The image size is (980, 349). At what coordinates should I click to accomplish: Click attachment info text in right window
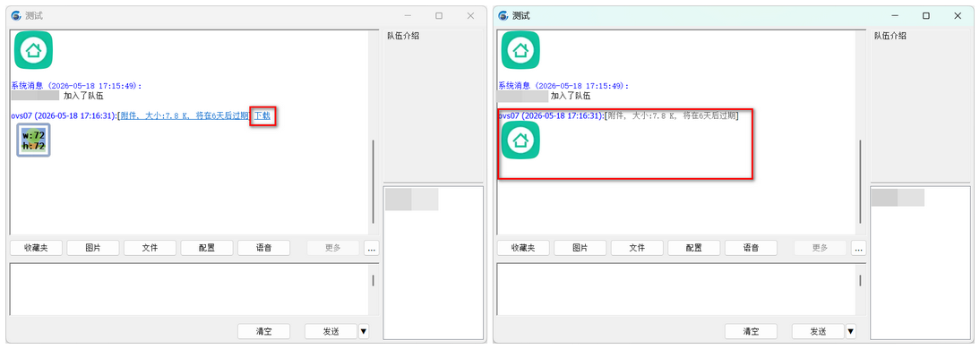(672, 115)
